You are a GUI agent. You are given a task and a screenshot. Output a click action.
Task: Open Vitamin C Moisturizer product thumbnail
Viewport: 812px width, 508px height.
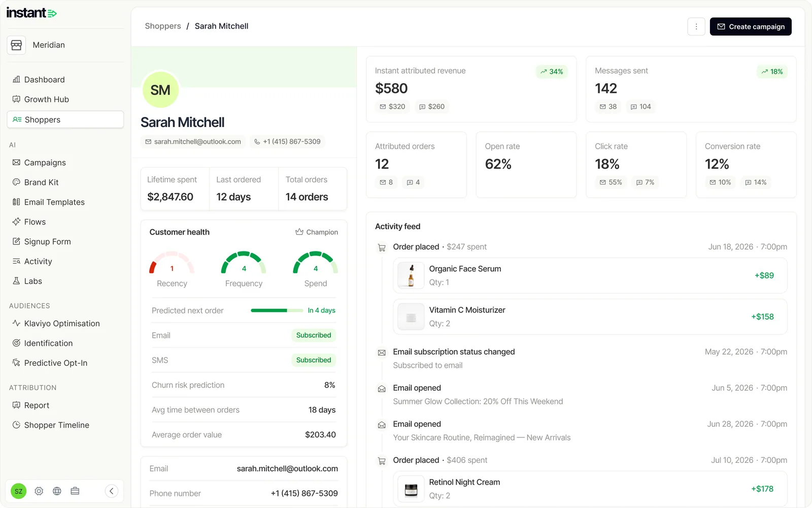click(411, 316)
